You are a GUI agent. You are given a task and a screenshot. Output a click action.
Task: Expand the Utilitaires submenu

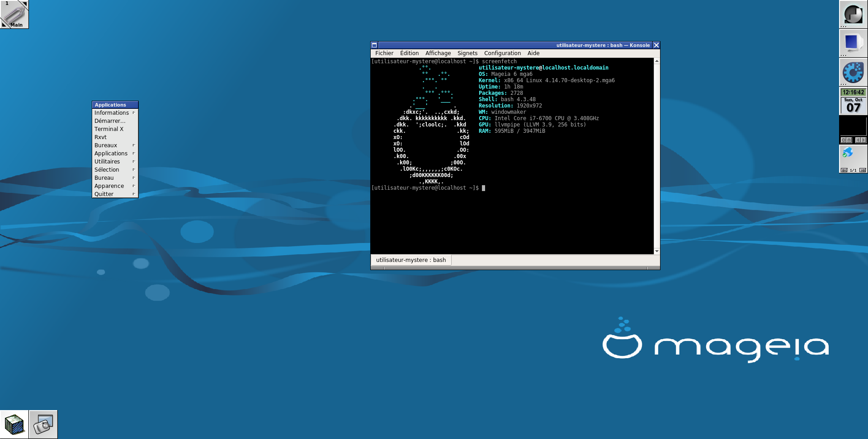(115, 162)
